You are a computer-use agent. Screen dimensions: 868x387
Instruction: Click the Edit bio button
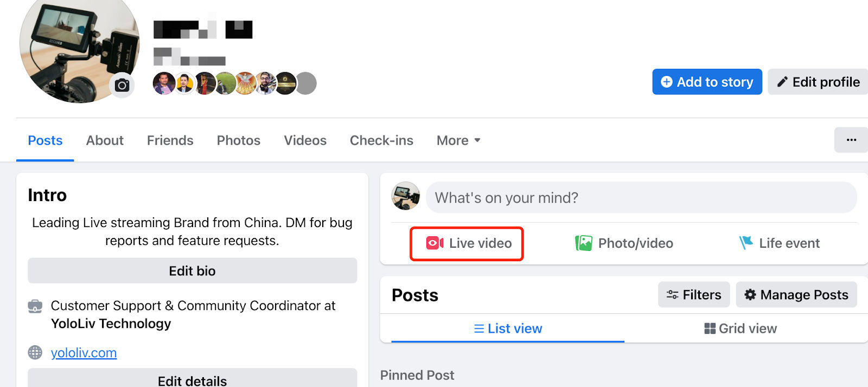pyautogui.click(x=192, y=271)
